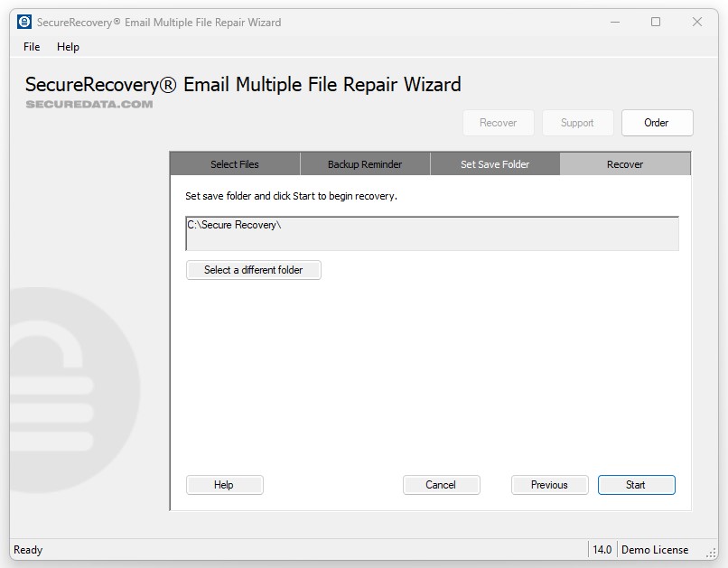Click the greyed-out Support button

[577, 123]
